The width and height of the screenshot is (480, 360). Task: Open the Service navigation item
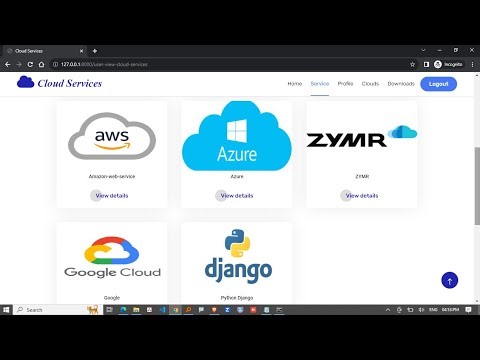320,84
